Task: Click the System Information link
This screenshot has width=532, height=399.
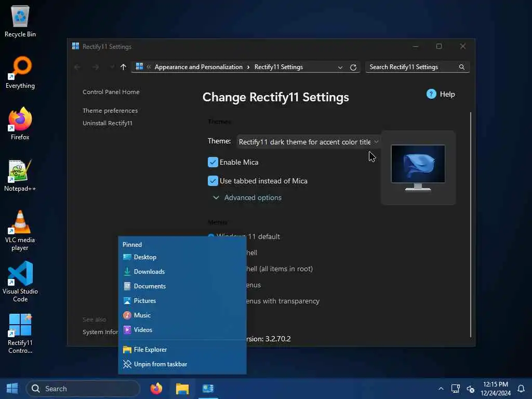Action: pos(100,332)
